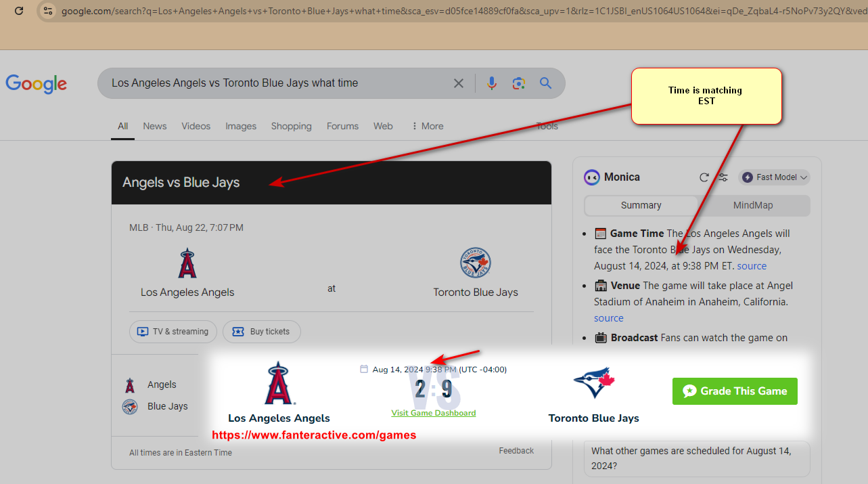
Task: Open the Visit Game Dashboard link
Action: [x=434, y=413]
